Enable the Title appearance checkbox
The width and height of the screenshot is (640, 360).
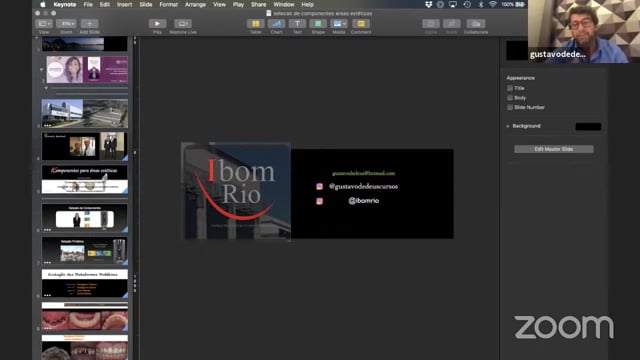(x=510, y=88)
